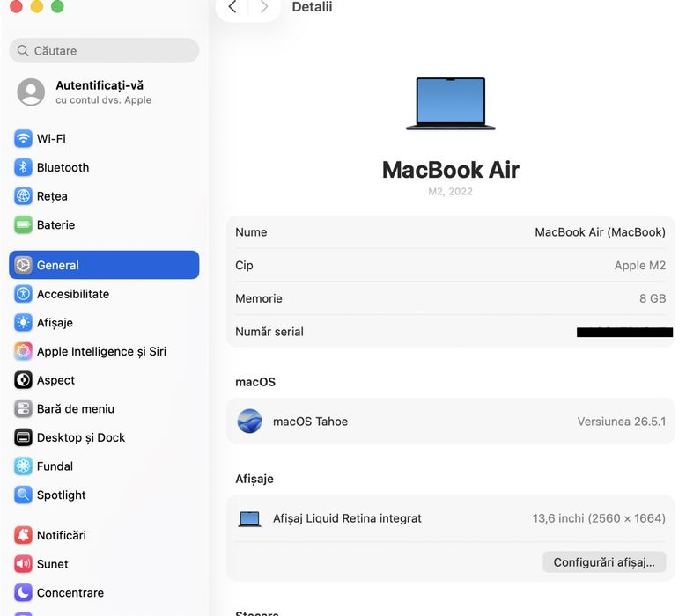
Task: Open Apple Intelligence și Siri icon
Action: 23,351
